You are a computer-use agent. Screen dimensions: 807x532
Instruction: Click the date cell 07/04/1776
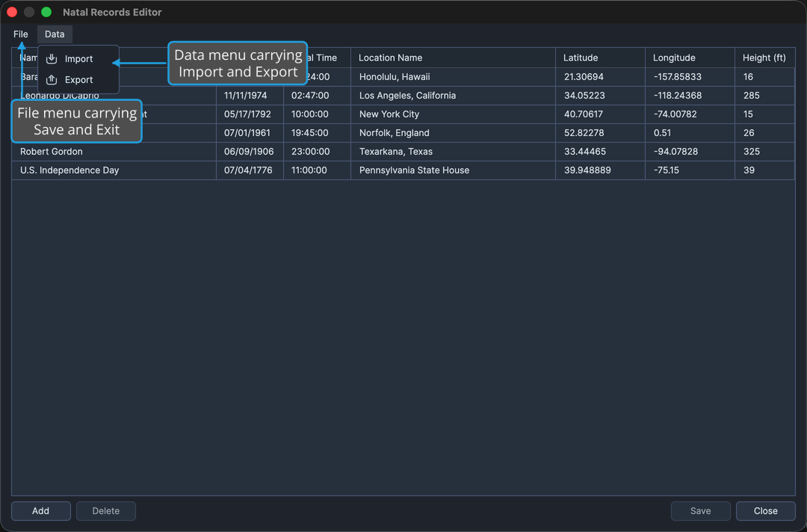[250, 170]
